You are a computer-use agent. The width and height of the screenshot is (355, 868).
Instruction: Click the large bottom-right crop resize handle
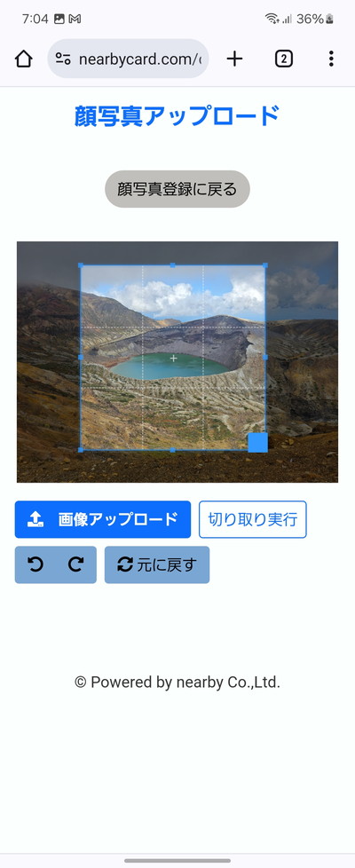pyautogui.click(x=257, y=442)
